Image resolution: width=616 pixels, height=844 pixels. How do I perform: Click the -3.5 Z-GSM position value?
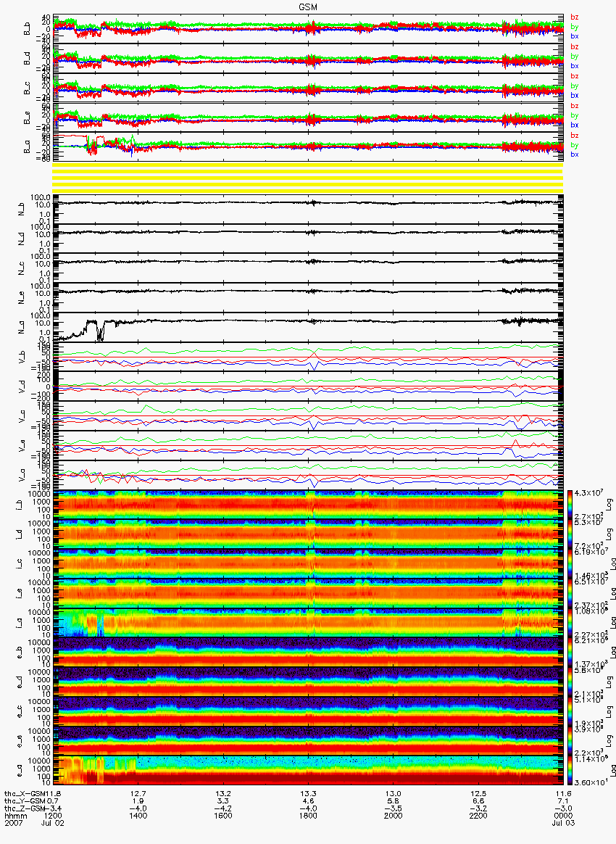point(394,808)
